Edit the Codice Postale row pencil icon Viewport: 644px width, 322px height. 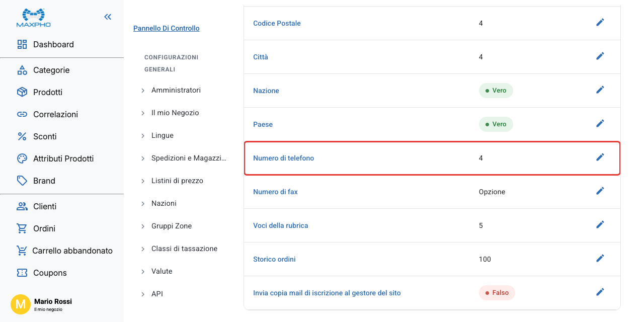(x=600, y=23)
